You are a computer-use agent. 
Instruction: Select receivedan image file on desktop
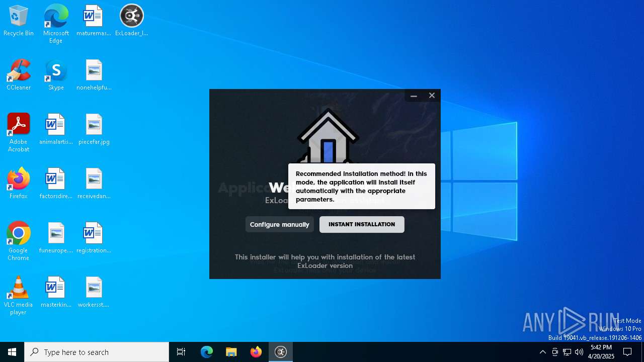94,184
